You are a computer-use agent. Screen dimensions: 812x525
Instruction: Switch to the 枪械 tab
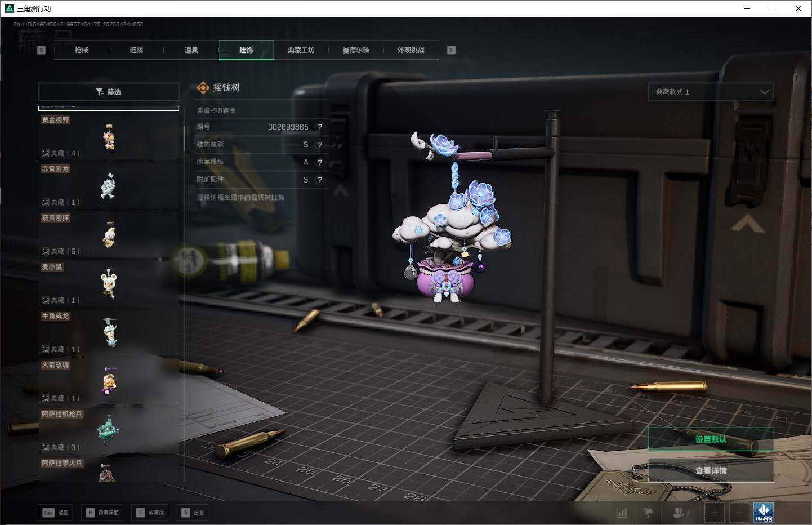[81, 50]
